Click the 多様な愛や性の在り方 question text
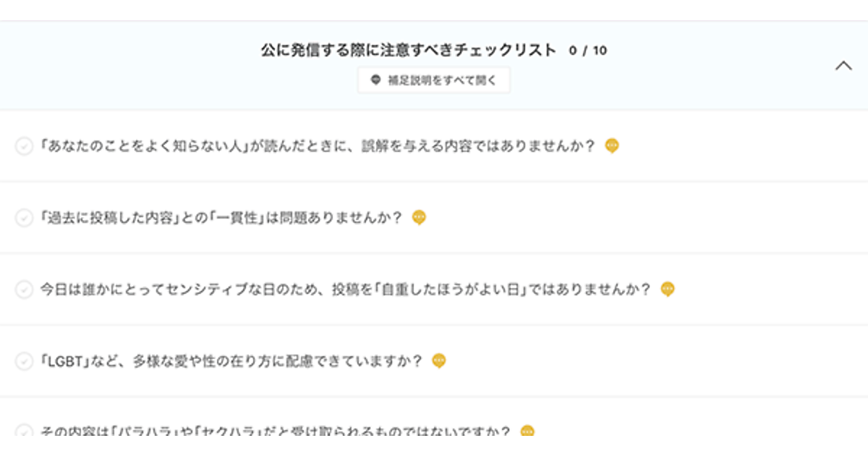The height and width of the screenshot is (456, 868). coord(231,360)
